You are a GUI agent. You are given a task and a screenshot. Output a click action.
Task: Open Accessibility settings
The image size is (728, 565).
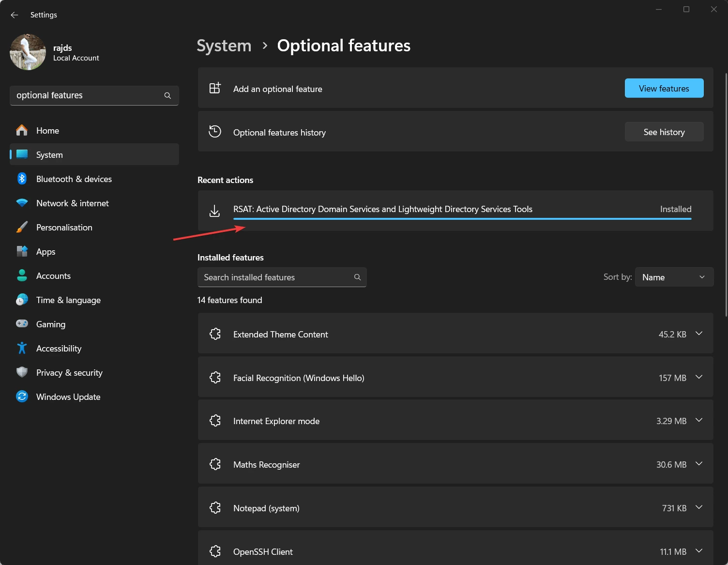coord(94,348)
